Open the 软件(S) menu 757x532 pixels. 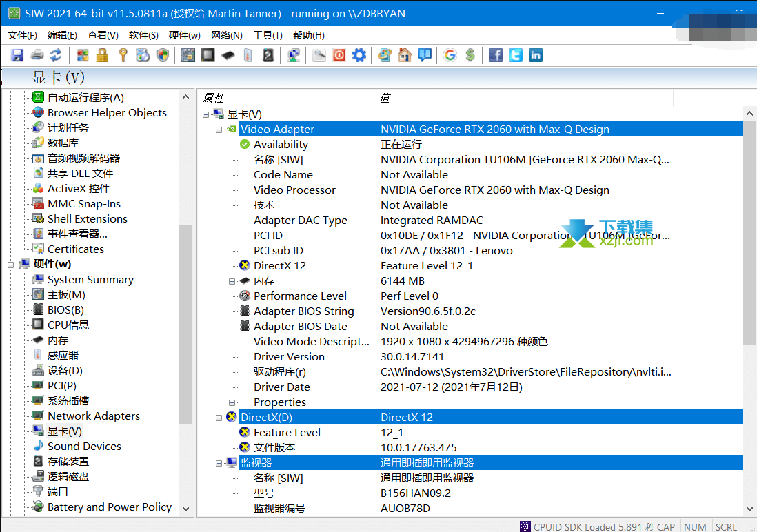click(143, 35)
